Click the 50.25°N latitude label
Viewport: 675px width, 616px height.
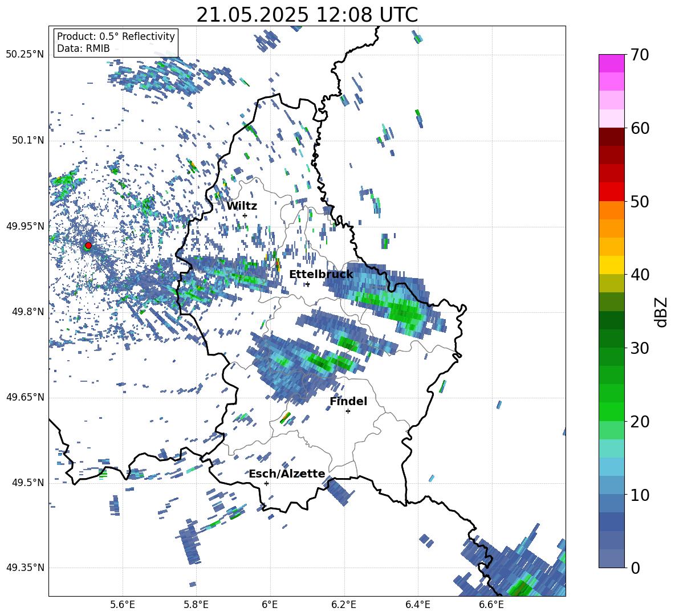click(25, 55)
